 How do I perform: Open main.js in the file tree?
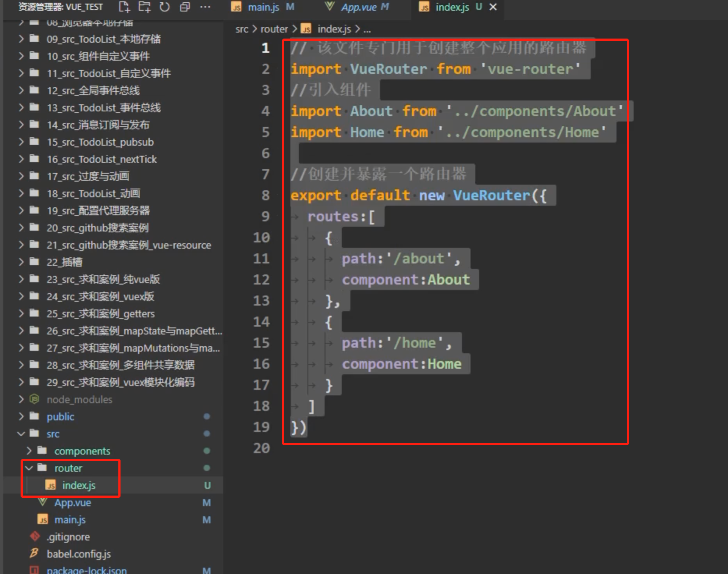[x=70, y=520]
